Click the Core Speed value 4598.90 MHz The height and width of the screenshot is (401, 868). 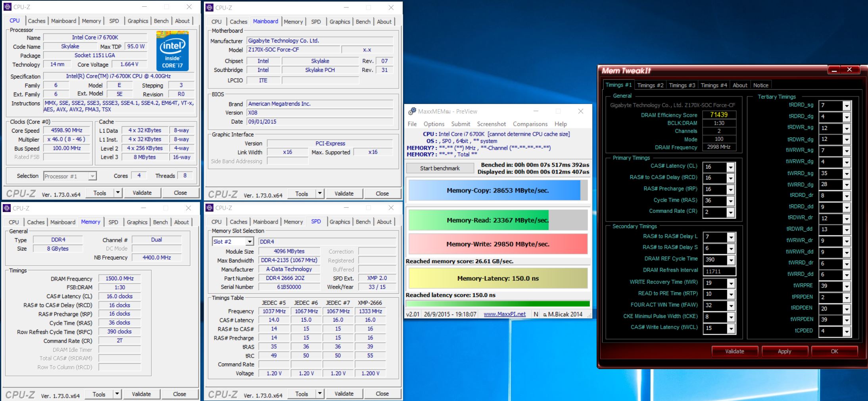(x=67, y=130)
